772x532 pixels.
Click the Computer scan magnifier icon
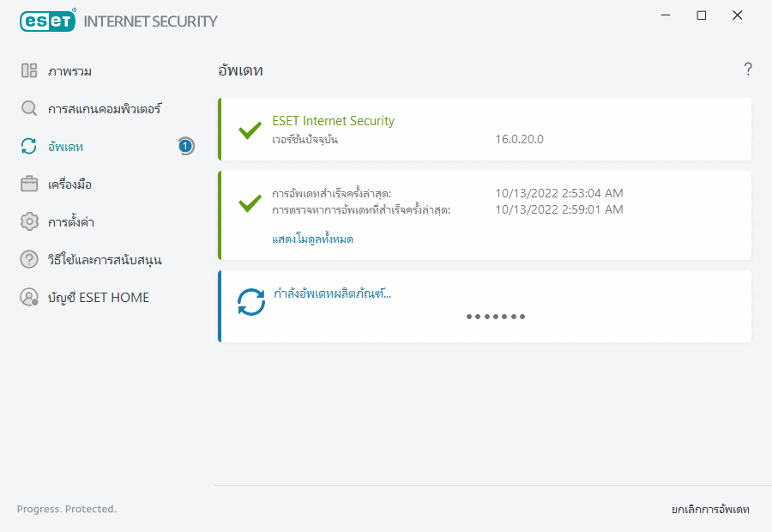point(29,109)
